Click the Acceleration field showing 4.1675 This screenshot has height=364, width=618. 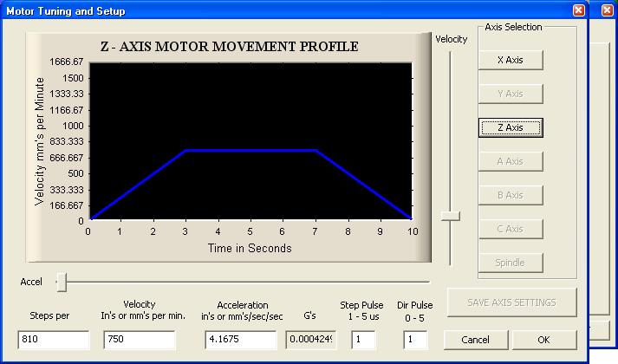click(240, 341)
